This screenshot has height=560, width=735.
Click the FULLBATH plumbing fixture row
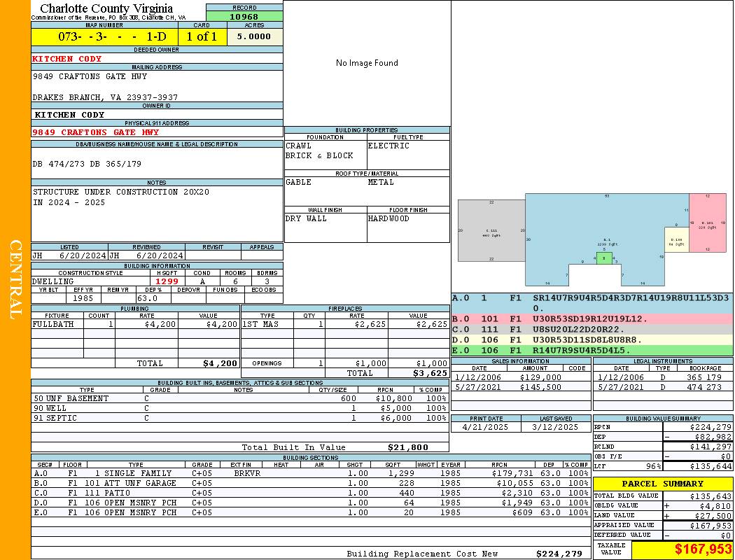[x=136, y=324]
